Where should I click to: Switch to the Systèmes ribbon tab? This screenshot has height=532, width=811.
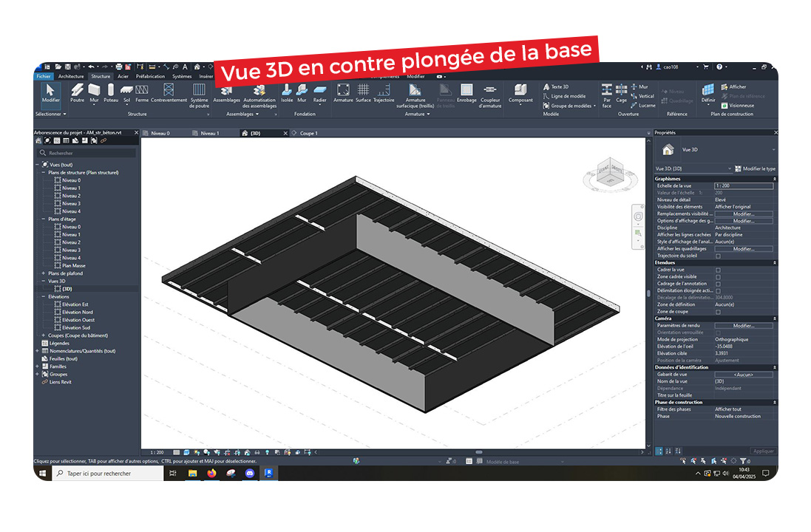(x=182, y=77)
